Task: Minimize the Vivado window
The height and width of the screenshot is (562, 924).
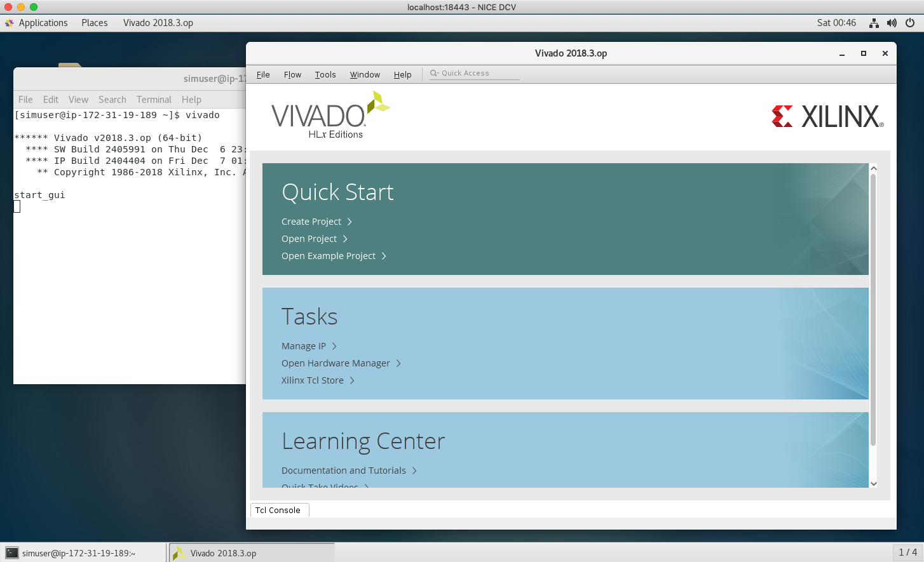Action: 842,53
